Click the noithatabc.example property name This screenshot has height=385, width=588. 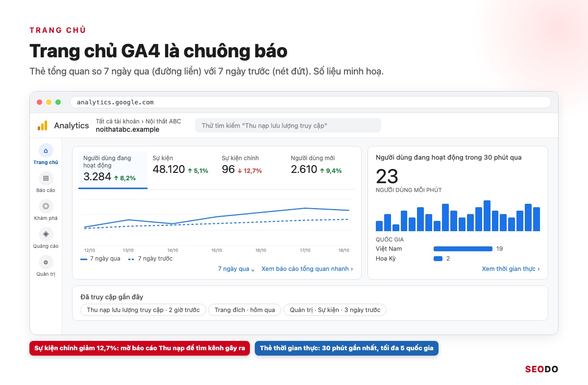pos(127,130)
